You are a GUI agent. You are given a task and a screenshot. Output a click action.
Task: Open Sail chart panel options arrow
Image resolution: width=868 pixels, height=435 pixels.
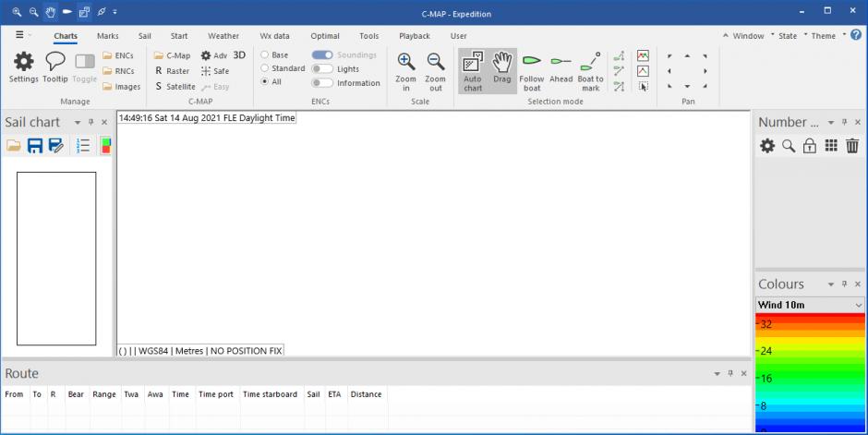pyautogui.click(x=78, y=122)
